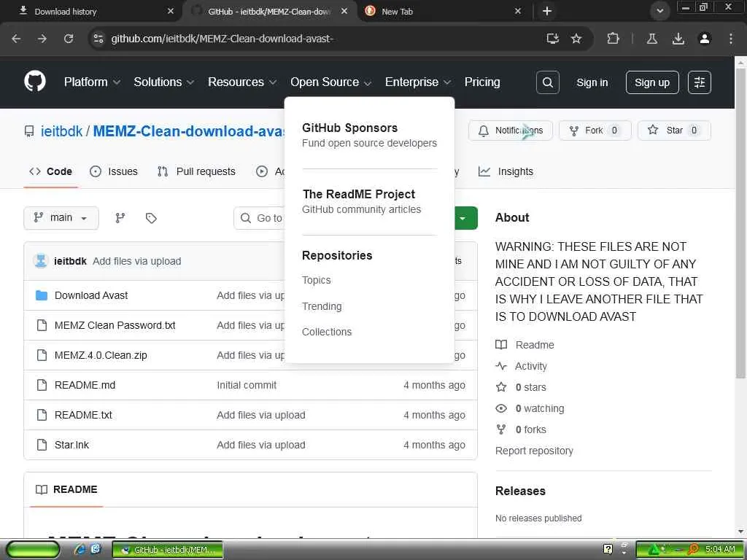747x560 pixels.
Task: Open a new browser tab with plus
Action: point(547,11)
